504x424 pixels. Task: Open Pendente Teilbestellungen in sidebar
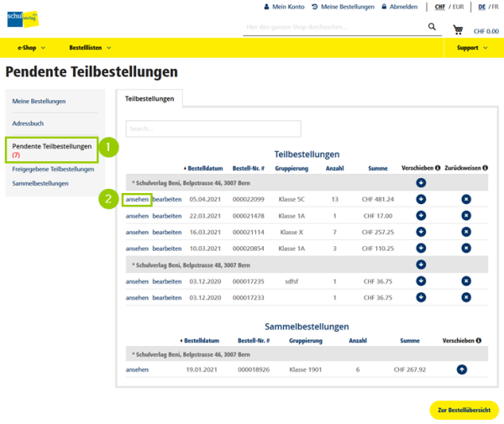[52, 146]
